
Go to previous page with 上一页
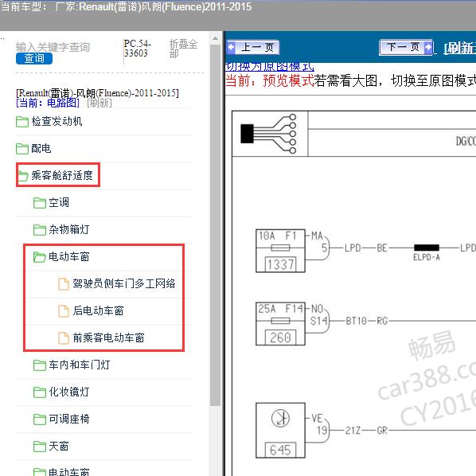(253, 47)
